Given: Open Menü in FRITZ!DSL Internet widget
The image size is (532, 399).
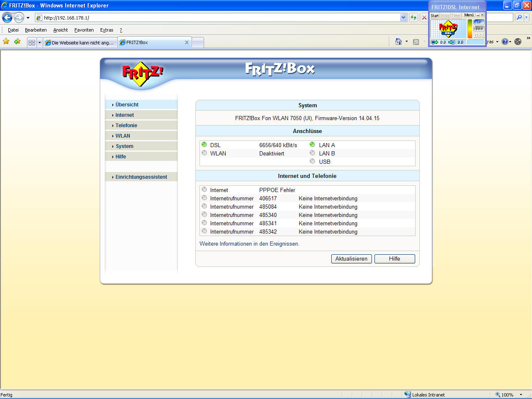Looking at the screenshot, I should tap(469, 15).
